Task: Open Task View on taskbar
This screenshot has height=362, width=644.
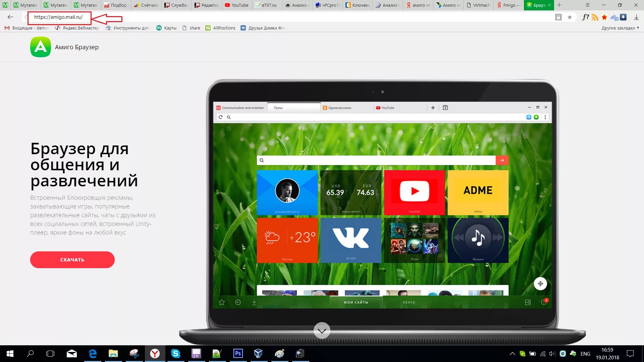Action: 50,354
